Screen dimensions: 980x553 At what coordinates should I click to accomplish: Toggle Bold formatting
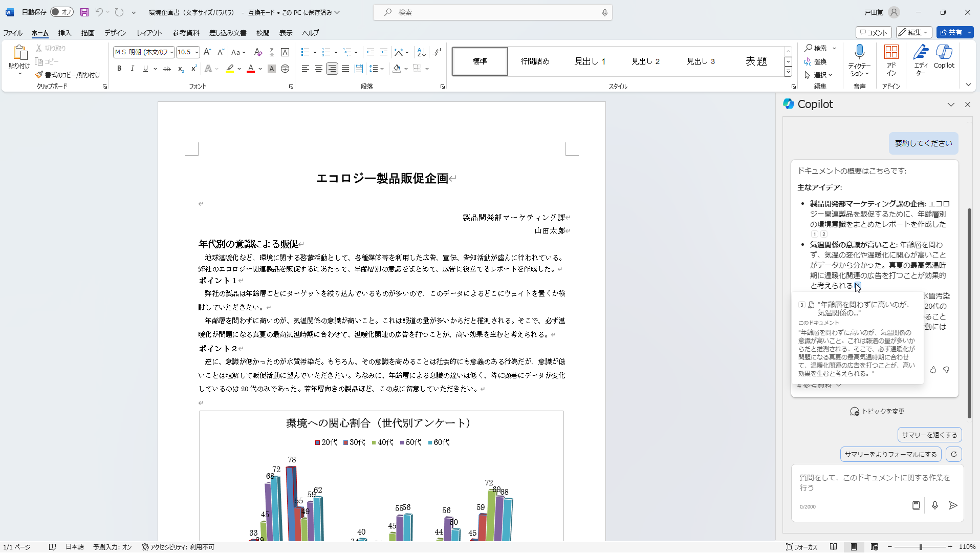(x=119, y=69)
